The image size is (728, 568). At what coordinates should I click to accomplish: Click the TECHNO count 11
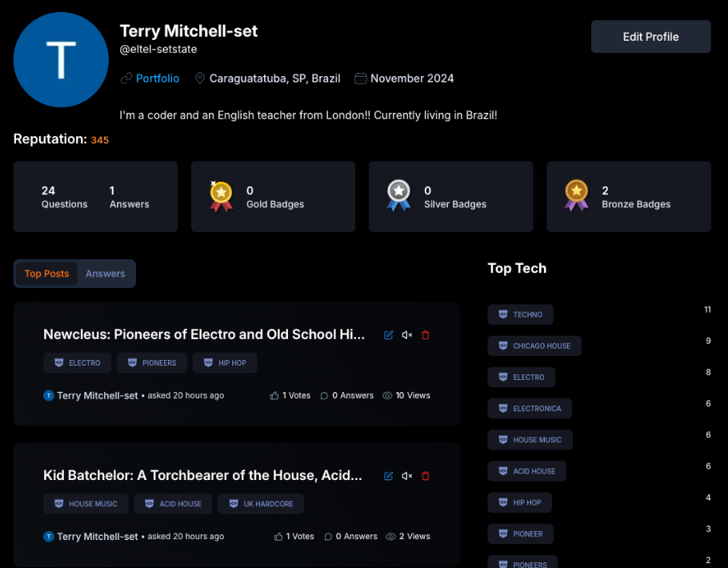click(x=707, y=310)
